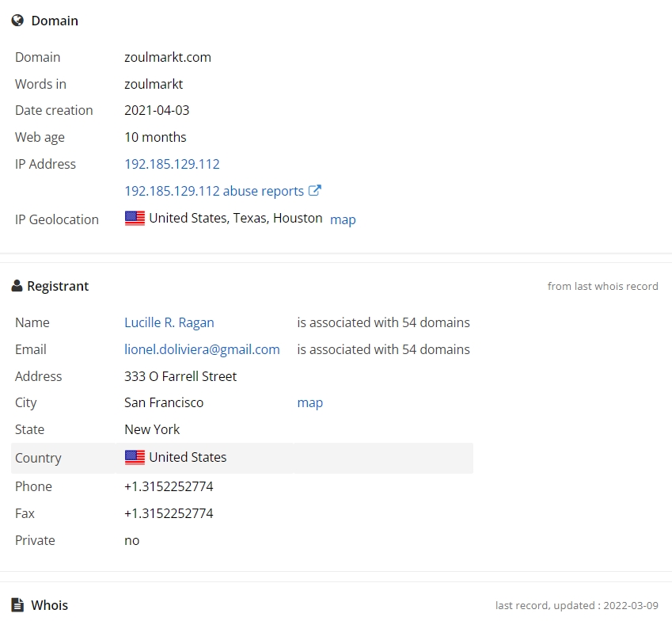The image size is (672, 621).
Task: Open IP address 192.185.129.112 link
Action: pos(172,164)
